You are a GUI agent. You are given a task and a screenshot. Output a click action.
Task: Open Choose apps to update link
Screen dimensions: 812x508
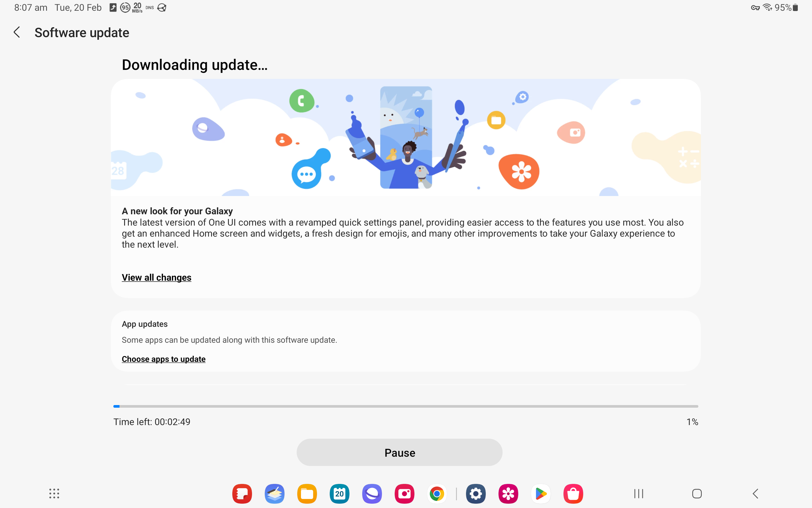coord(164,359)
